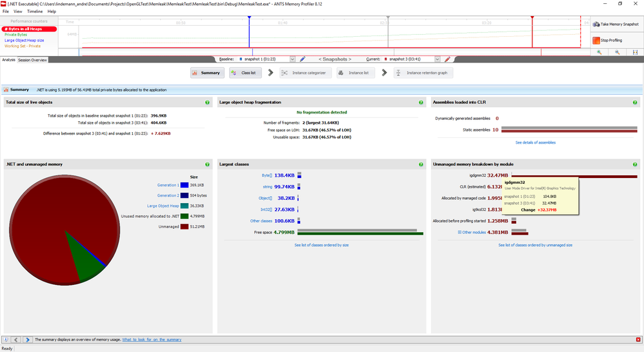Open the View menu

(18, 12)
